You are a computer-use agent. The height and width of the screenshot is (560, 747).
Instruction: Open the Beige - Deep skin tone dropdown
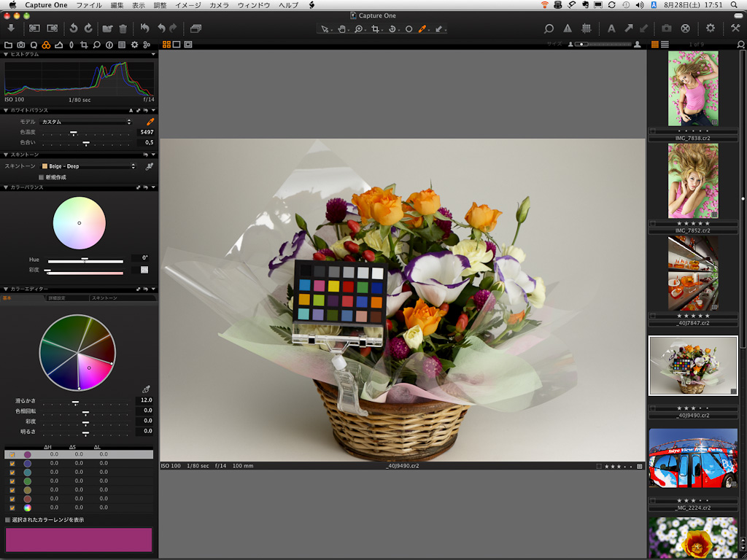pos(88,166)
